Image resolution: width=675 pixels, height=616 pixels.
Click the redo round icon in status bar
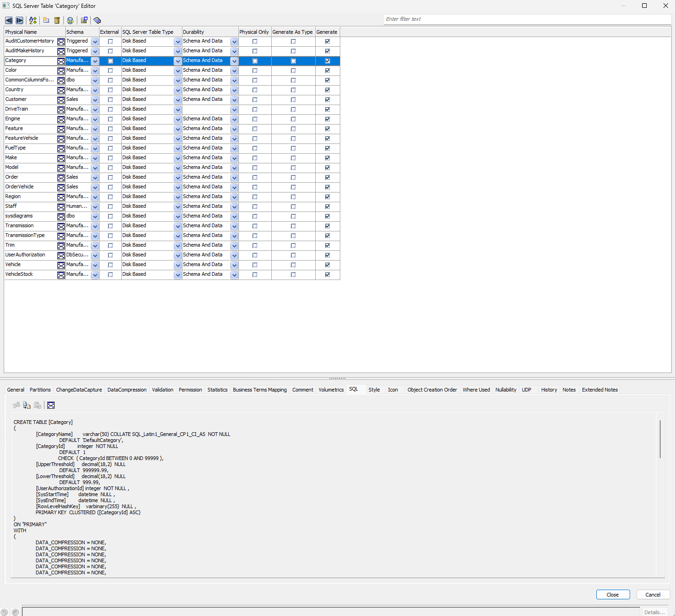[15, 612]
